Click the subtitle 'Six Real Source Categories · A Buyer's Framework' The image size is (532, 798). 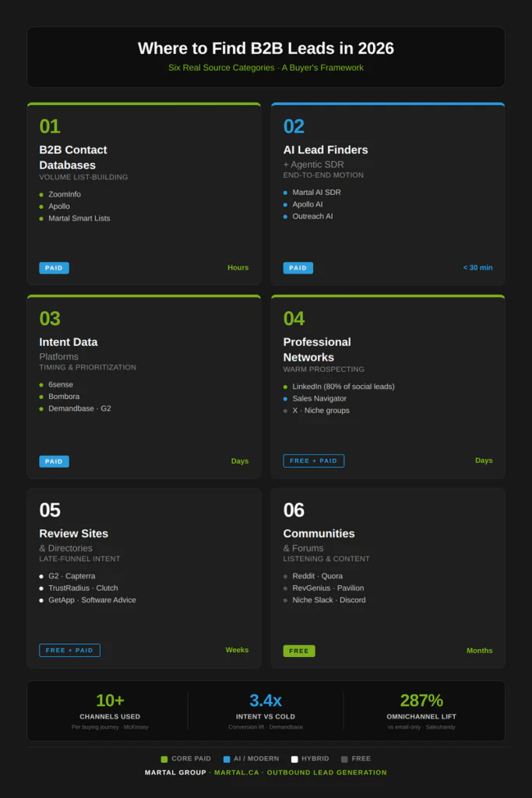(x=266, y=68)
